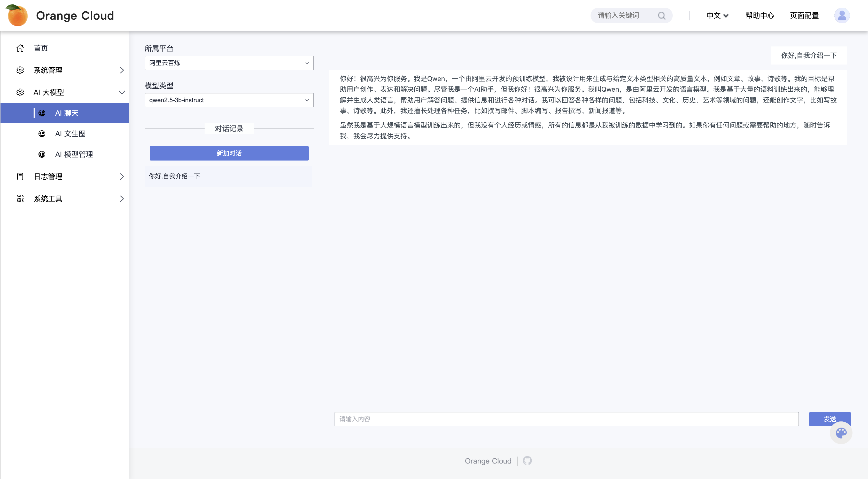Click the gear icon beside AI 大模型
The width and height of the screenshot is (868, 479).
coord(20,93)
